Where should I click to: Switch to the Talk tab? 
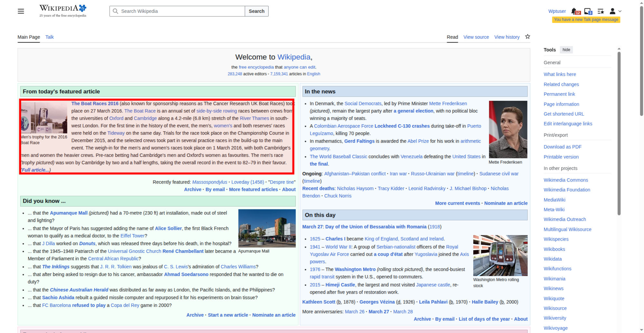[50, 37]
